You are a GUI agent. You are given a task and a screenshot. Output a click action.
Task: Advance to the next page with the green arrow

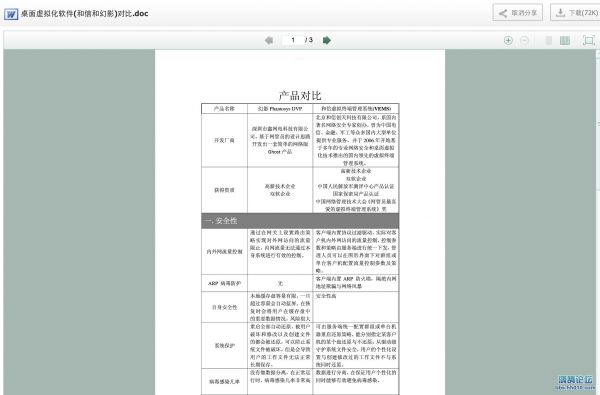pos(327,40)
